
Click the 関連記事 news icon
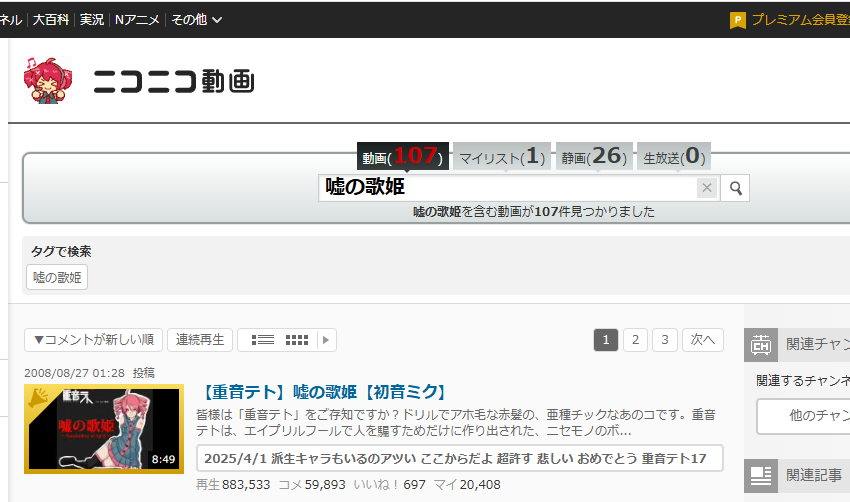tap(761, 476)
